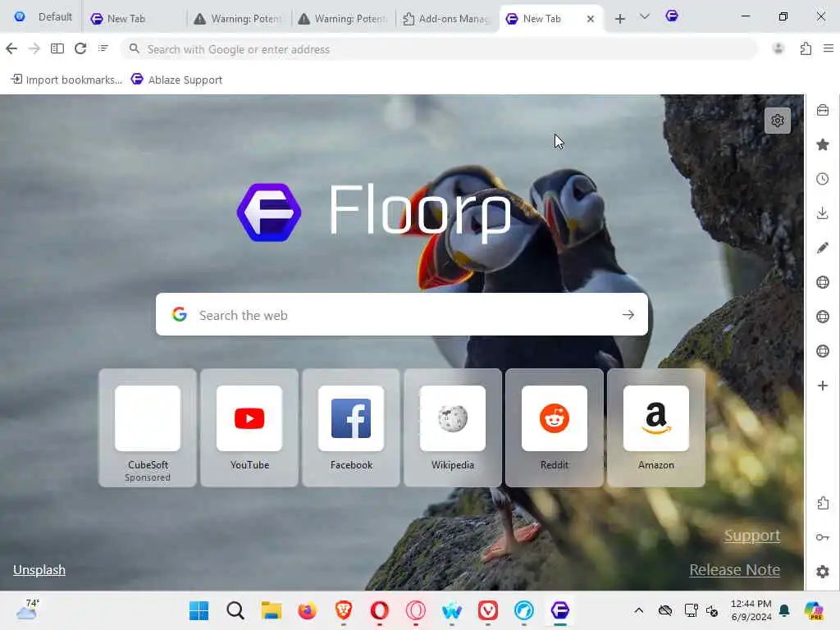Show hidden system tray icons

[638, 610]
